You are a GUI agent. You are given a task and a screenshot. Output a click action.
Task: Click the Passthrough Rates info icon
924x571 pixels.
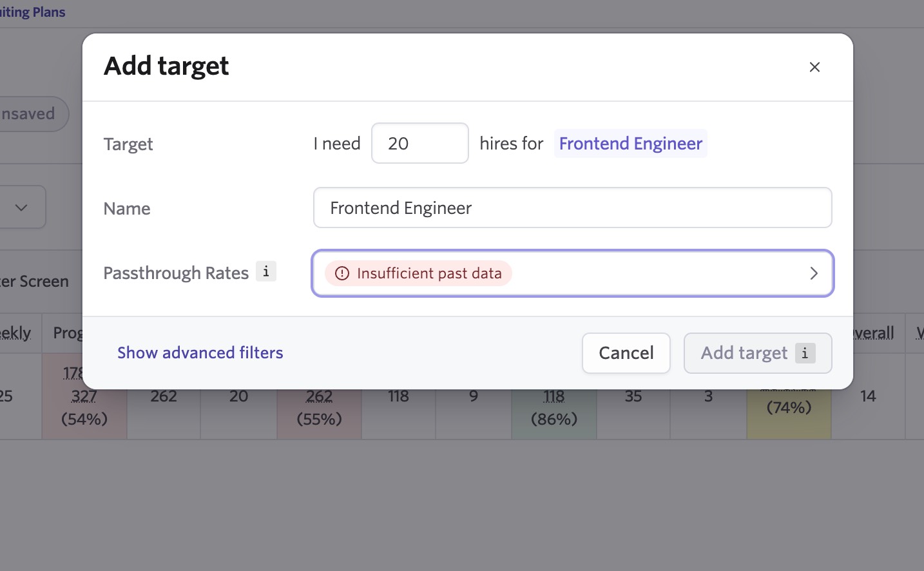point(266,271)
